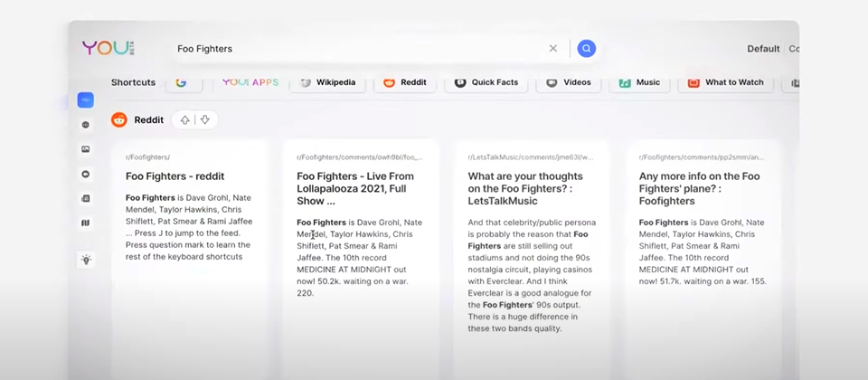This screenshot has height=380, width=868.
Task: Click the r/Foofighters/comments/pp2smm URL text
Action: (x=702, y=157)
